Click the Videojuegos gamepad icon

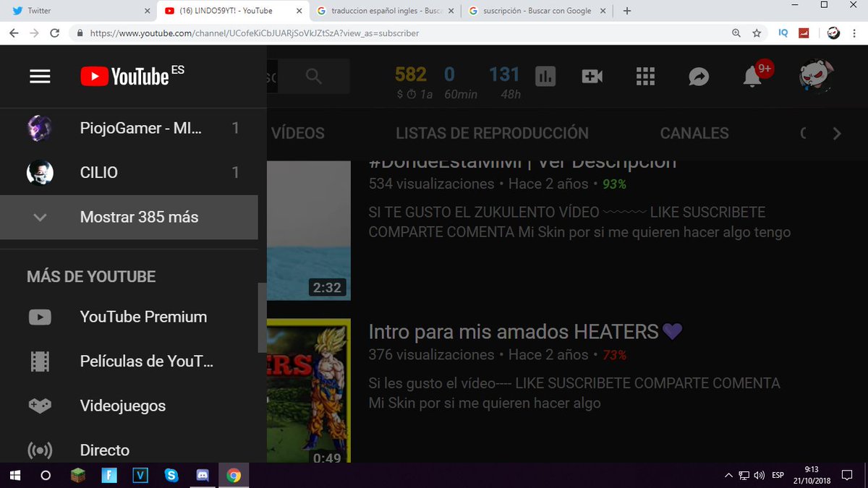coord(40,406)
